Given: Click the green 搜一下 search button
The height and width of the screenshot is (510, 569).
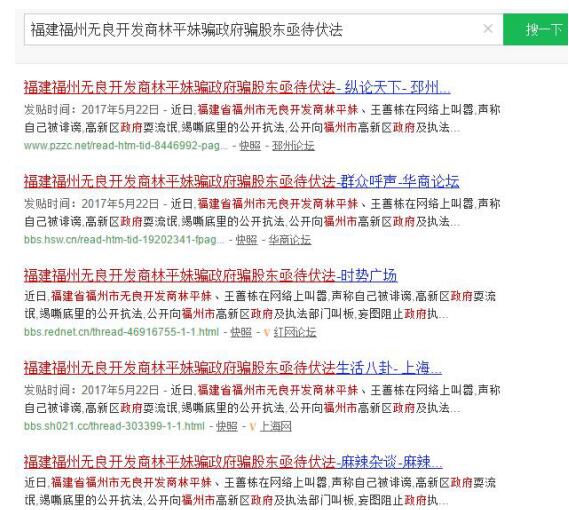Looking at the screenshot, I should pos(536,29).
